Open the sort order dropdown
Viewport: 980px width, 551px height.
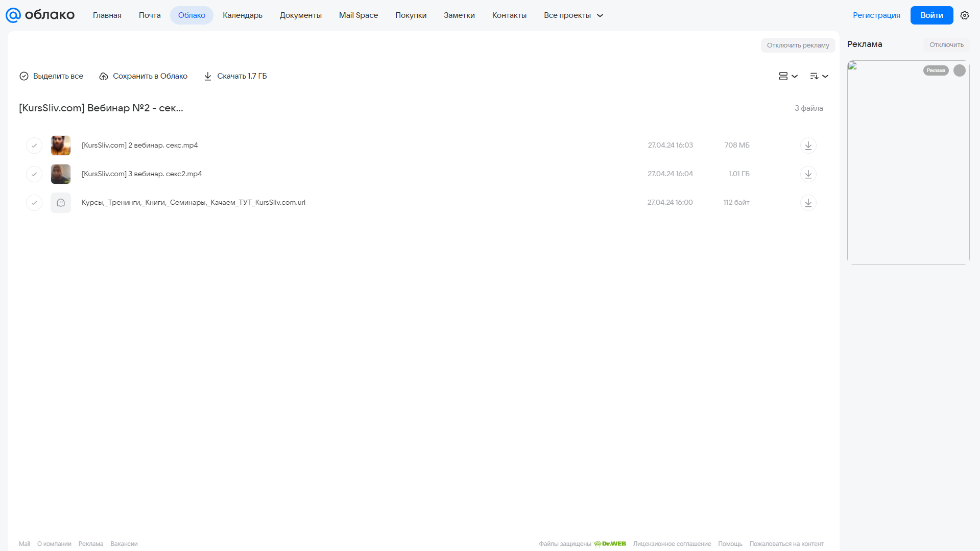click(x=819, y=76)
